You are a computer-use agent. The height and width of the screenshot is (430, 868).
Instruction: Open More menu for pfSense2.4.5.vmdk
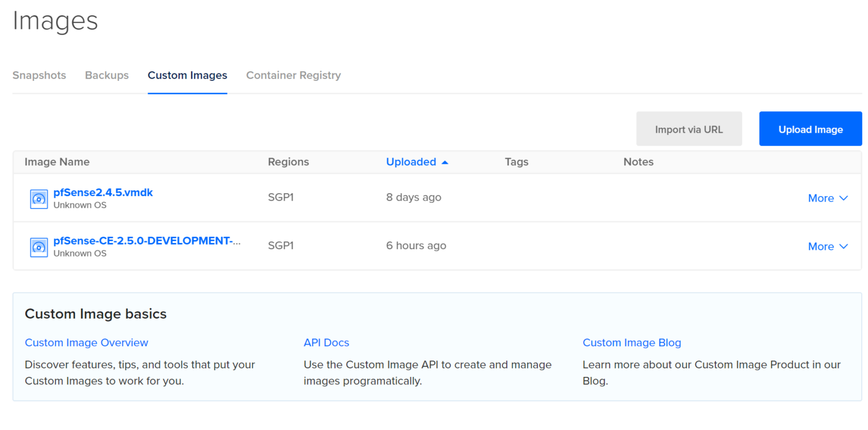pyautogui.click(x=828, y=198)
